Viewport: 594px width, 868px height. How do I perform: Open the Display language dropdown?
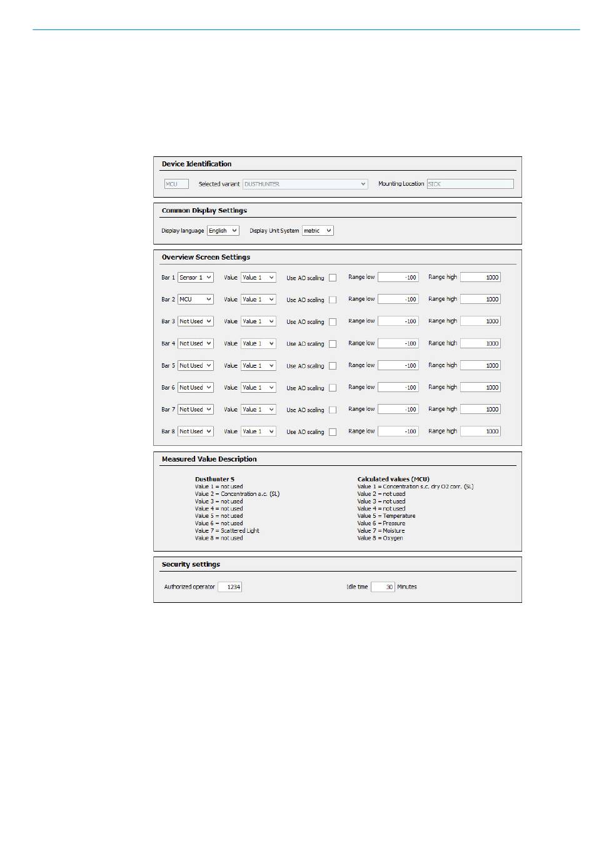coord(223,231)
